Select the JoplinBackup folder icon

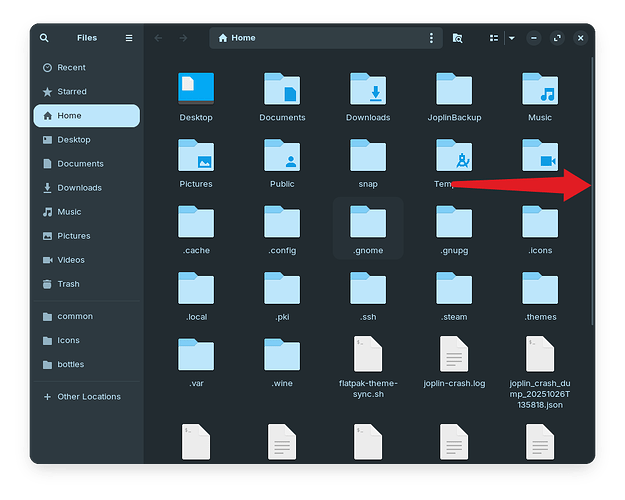click(x=454, y=90)
